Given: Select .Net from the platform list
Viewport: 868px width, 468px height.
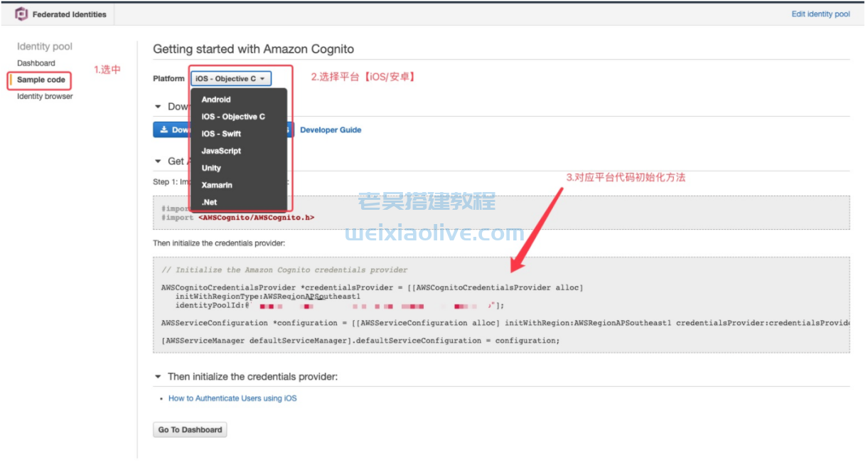Looking at the screenshot, I should tap(209, 202).
